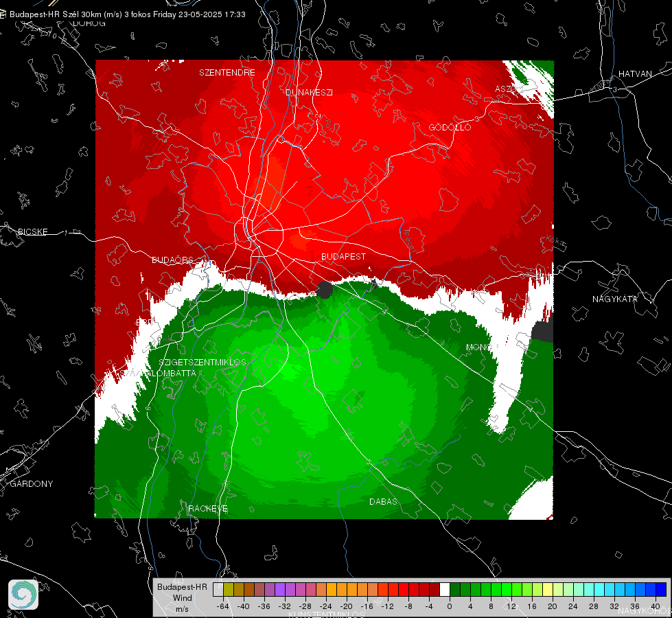Click the NAGYKŐRÖS label at bottom right
Image resolution: width=672 pixels, height=618 pixels.
click(x=645, y=610)
